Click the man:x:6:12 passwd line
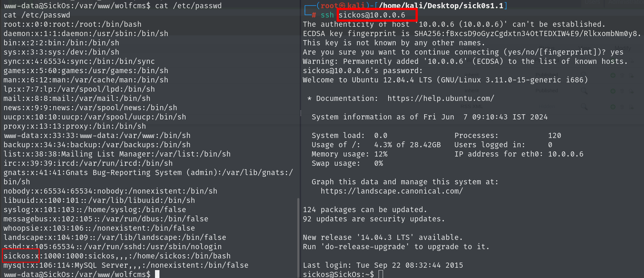 pyautogui.click(x=86, y=80)
